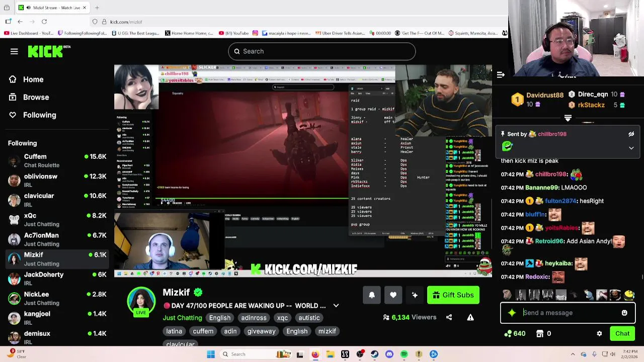Share the stream via share icon

[449, 317]
